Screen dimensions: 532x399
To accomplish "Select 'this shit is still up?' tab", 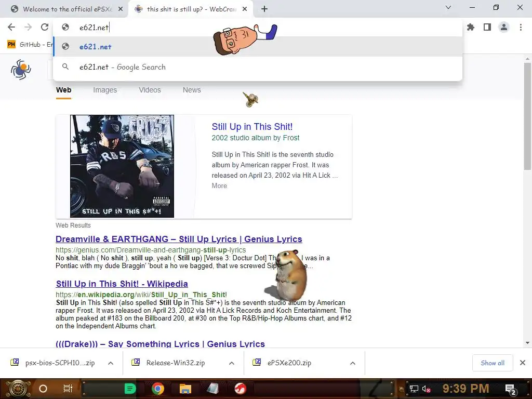I will pyautogui.click(x=190, y=9).
